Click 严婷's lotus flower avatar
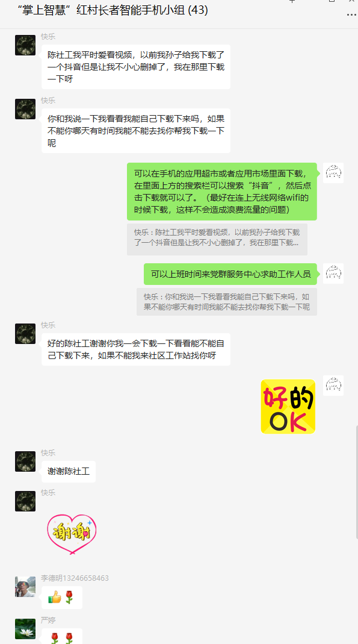This screenshot has width=358, height=644. (x=25, y=629)
